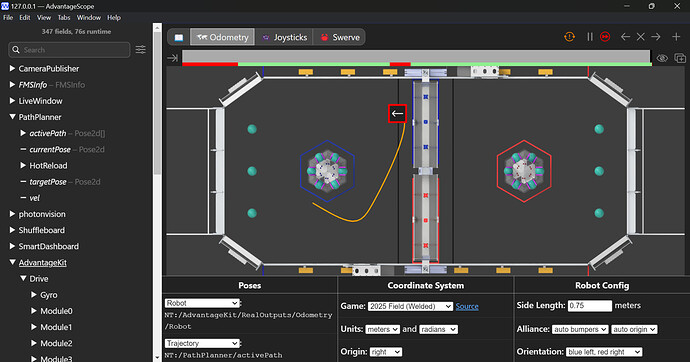
Task: Expand the photonvision tree node
Action: [12, 214]
